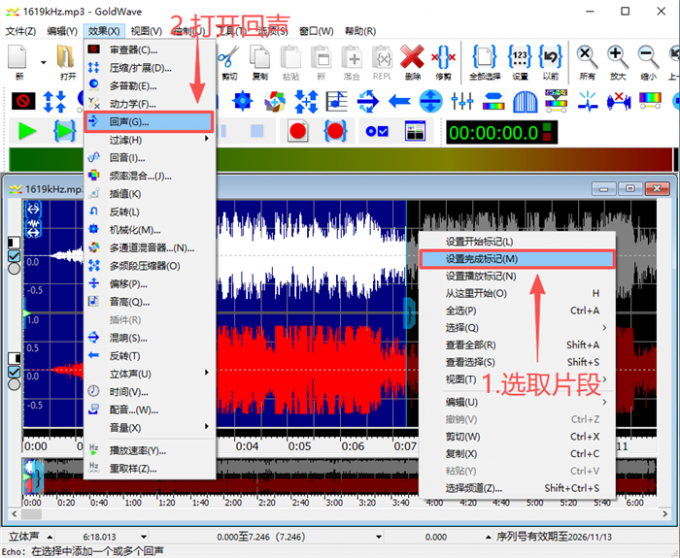Click the red X Delete icon
The image size is (680, 558).
[x=412, y=57]
